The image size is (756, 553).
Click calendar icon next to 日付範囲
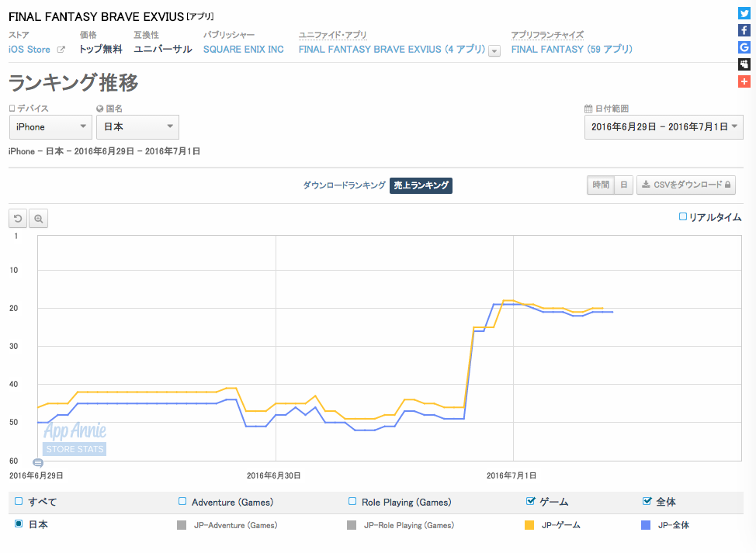pos(588,109)
